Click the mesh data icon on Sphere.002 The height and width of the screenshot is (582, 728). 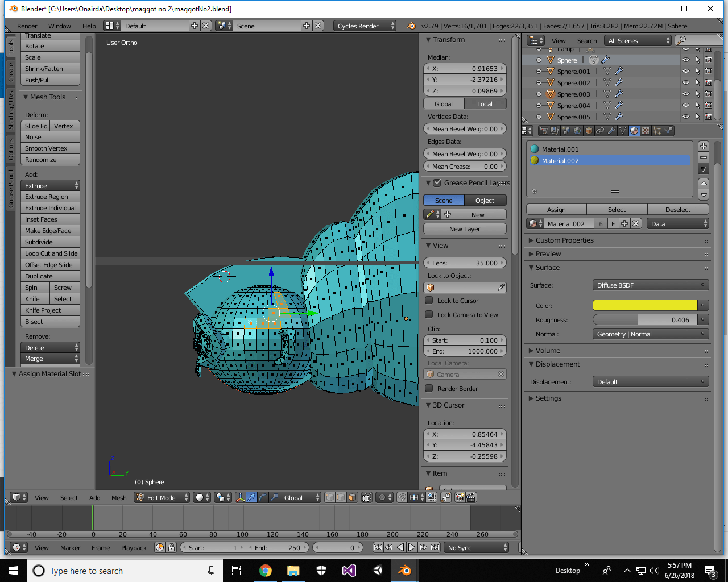coord(607,82)
